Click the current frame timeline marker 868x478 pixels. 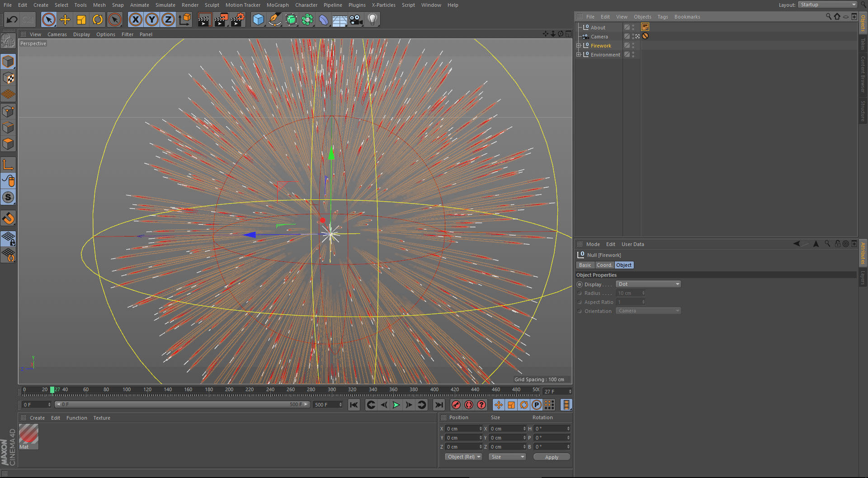tap(52, 389)
